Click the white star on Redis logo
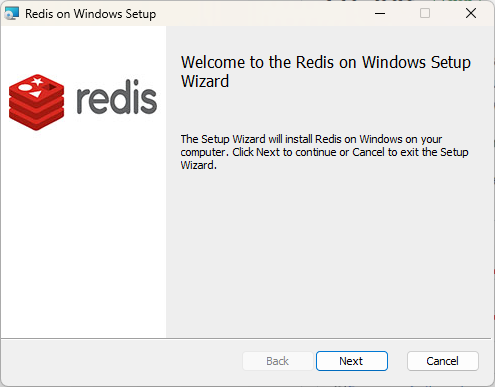 coord(37,81)
